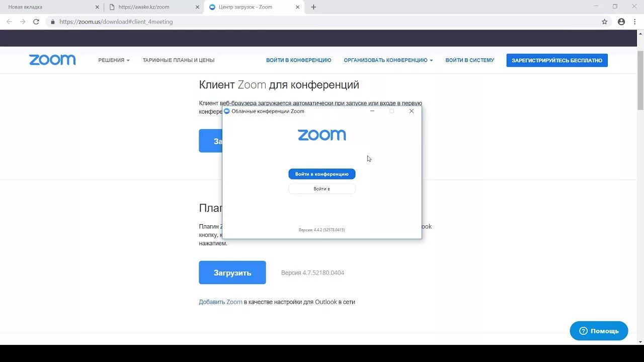644x362 pixels.
Task: Click ВОЙТИ В СИСТЕМУ header link
Action: 469,60
